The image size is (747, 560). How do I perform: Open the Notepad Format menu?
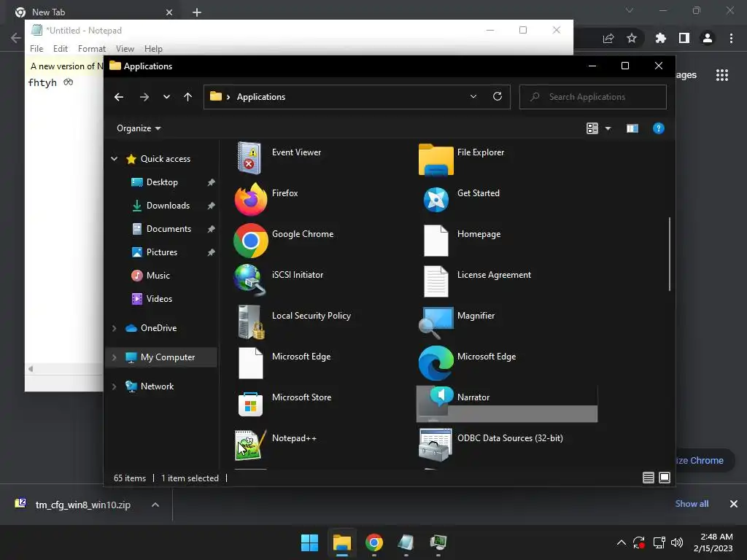(x=92, y=49)
